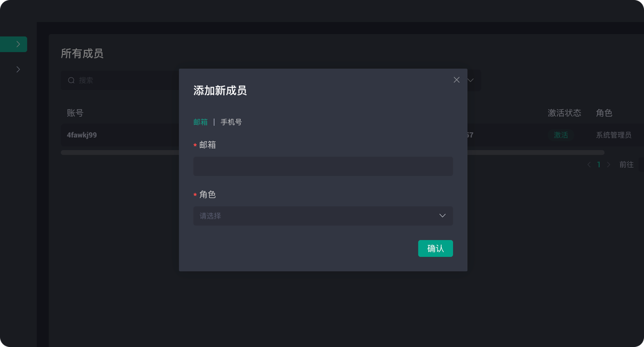Select page number 1 in pagination
The image size is (644, 347).
[x=599, y=165]
